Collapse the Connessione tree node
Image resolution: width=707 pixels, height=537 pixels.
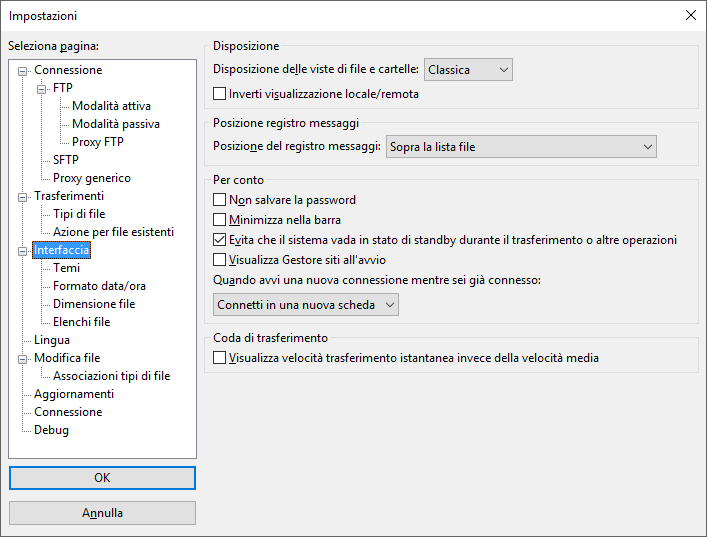[x=24, y=70]
